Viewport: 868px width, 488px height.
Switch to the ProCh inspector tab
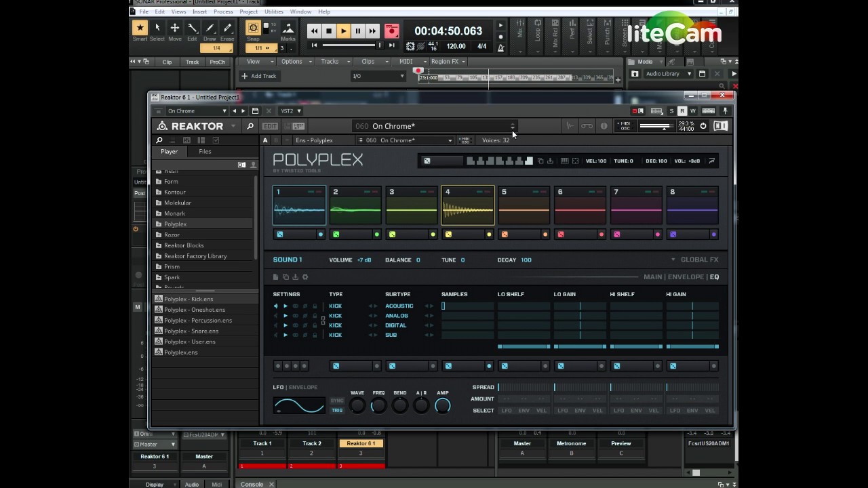tap(218, 62)
